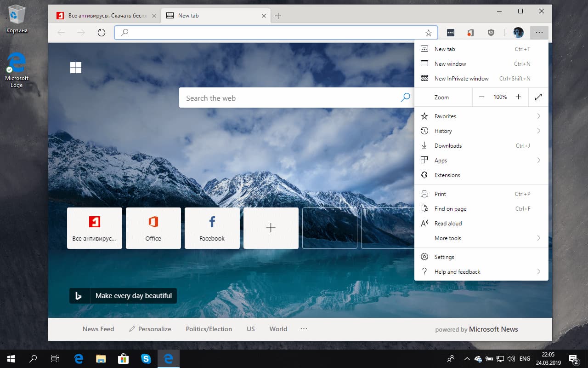588x368 pixels.
Task: Open File Explorer from taskbar
Action: tap(101, 359)
